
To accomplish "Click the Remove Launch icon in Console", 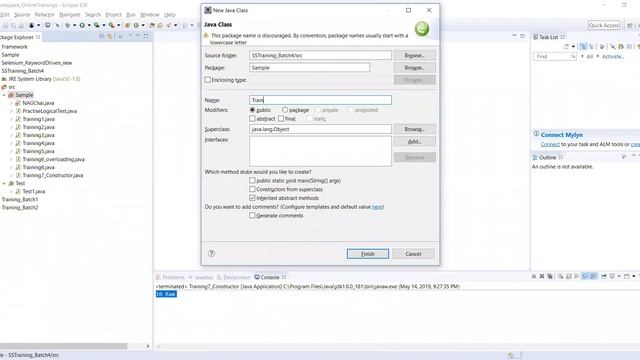I will click(542, 276).
